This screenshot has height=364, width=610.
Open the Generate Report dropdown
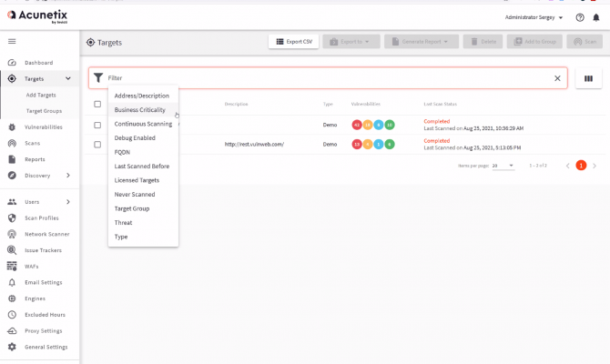(x=422, y=42)
